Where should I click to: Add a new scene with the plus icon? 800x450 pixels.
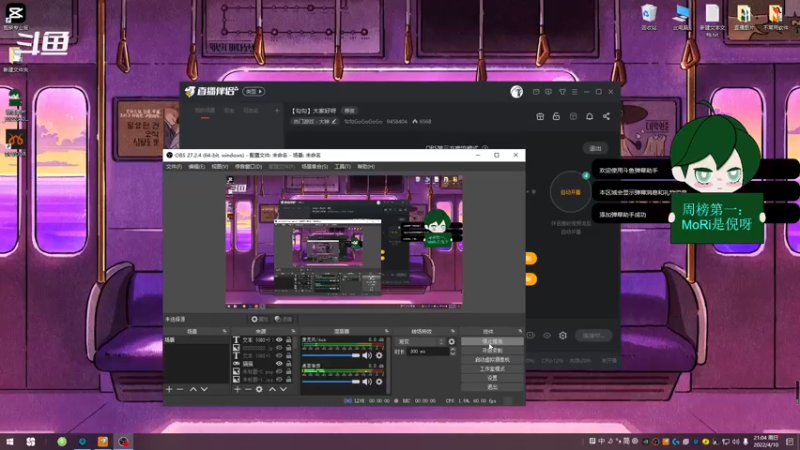[x=169, y=389]
